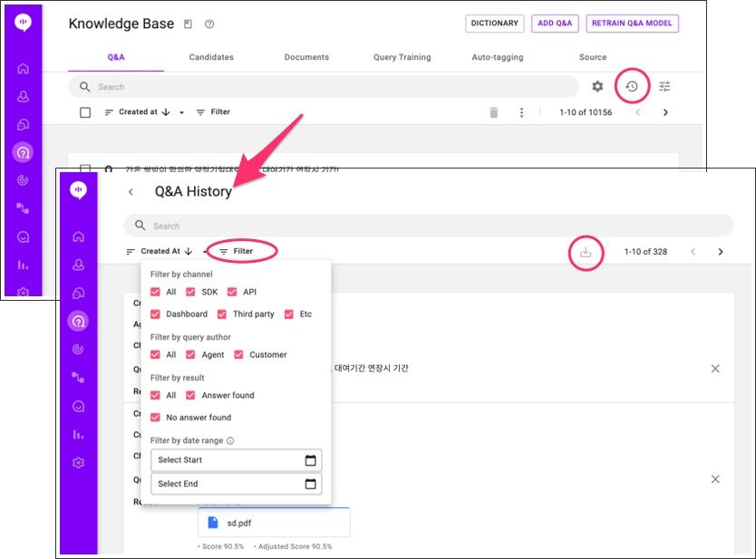This screenshot has width=756, height=559.
Task: Go back from Q&A History page
Action: (131, 192)
